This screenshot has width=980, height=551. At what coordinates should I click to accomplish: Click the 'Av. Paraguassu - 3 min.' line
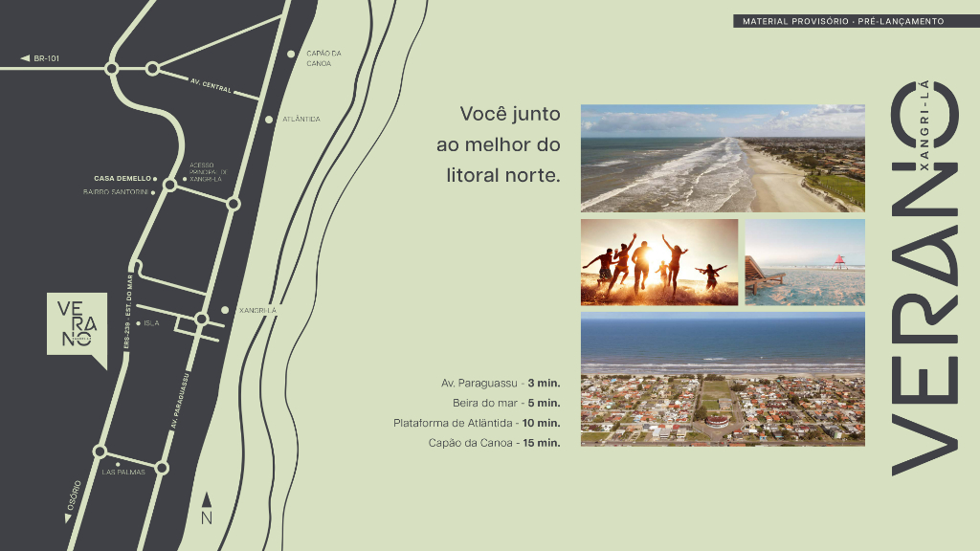point(501,383)
